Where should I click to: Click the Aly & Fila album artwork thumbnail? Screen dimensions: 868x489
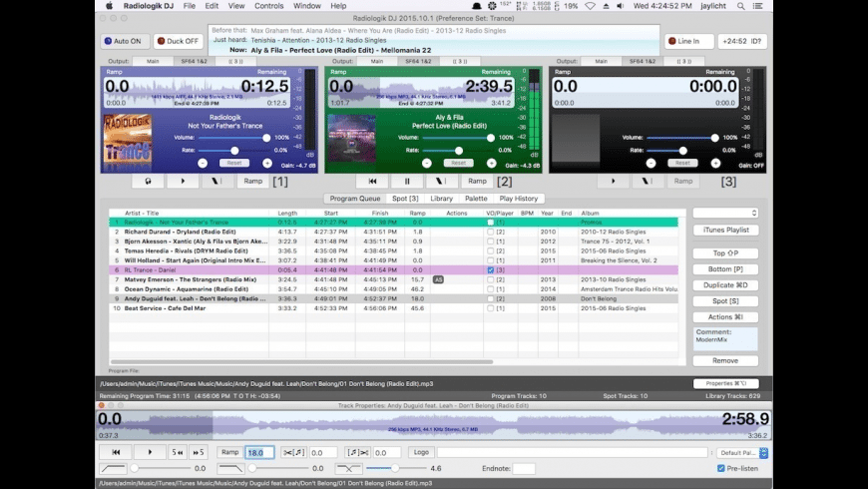point(351,139)
